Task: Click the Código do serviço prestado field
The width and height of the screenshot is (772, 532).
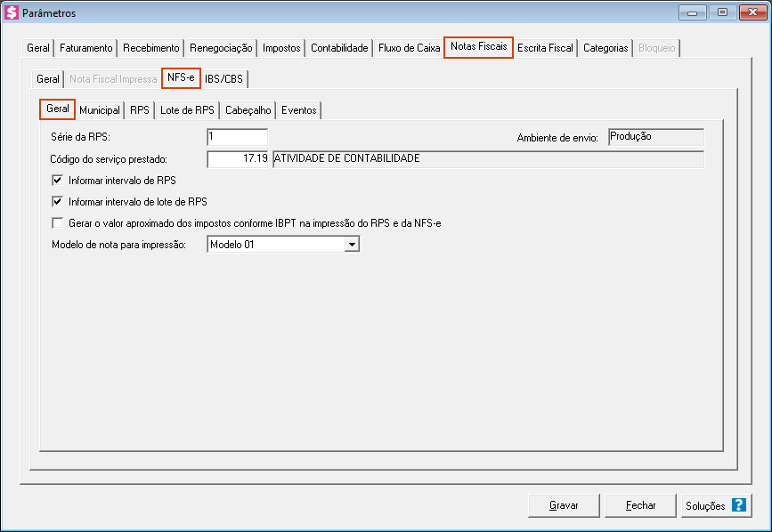Action: coord(237,159)
